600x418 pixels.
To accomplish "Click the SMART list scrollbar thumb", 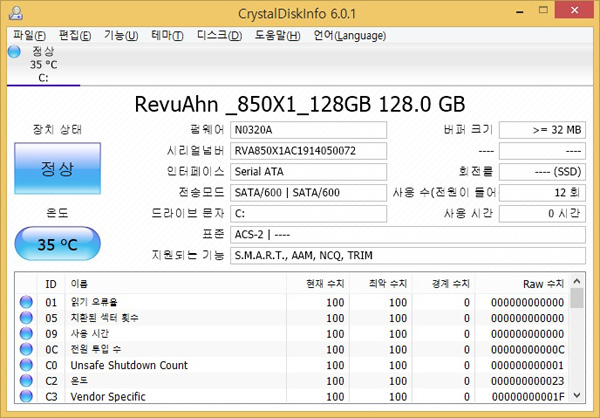I will 577,298.
